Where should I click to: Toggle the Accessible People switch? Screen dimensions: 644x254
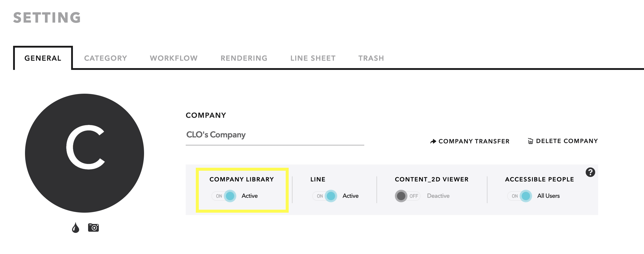520,196
